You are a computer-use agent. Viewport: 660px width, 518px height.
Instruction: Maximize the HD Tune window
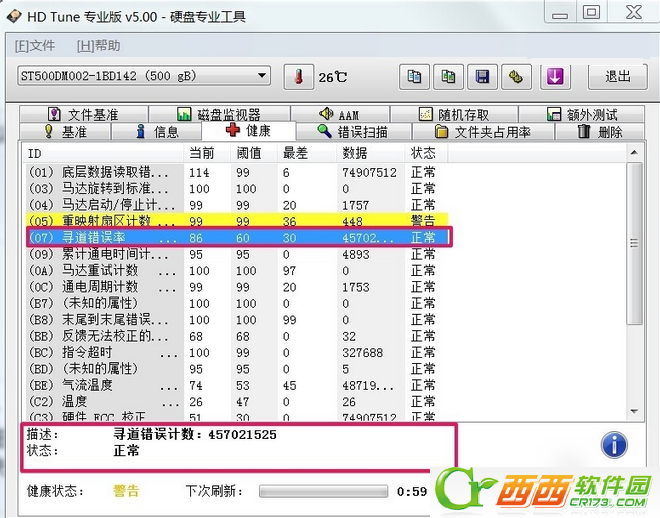click(x=591, y=12)
